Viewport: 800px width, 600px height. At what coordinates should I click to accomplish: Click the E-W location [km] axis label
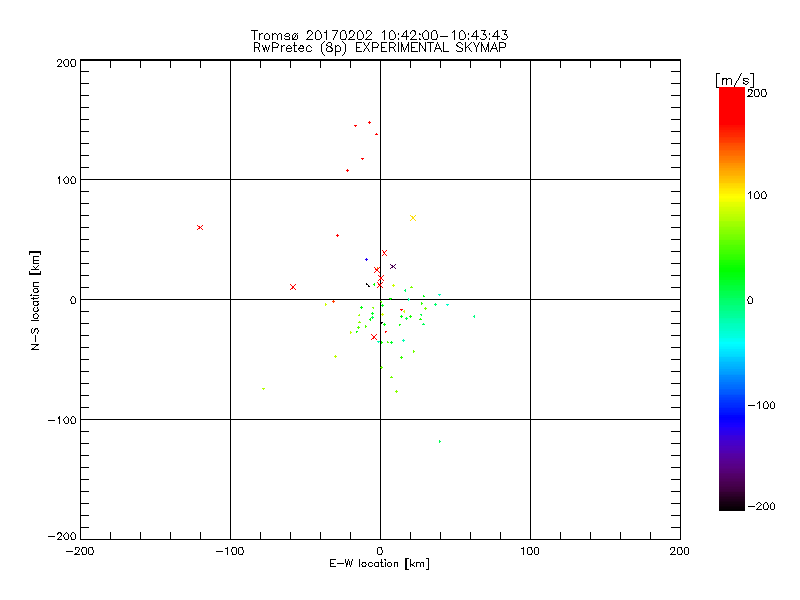pos(379,564)
